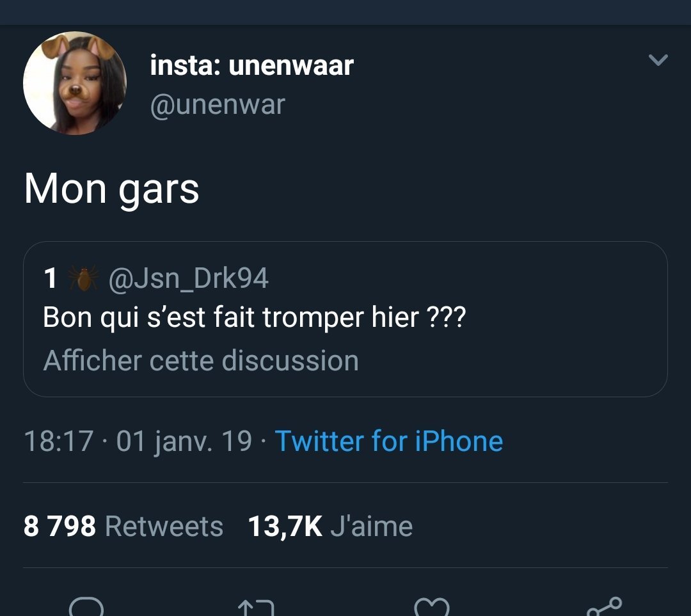Click display name "insta: unenwaar"

[251, 65]
